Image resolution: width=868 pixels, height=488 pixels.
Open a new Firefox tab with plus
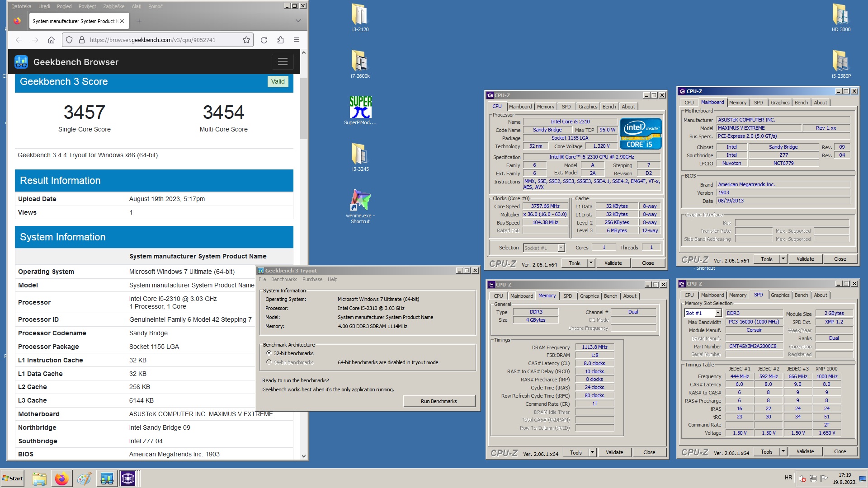click(x=139, y=21)
